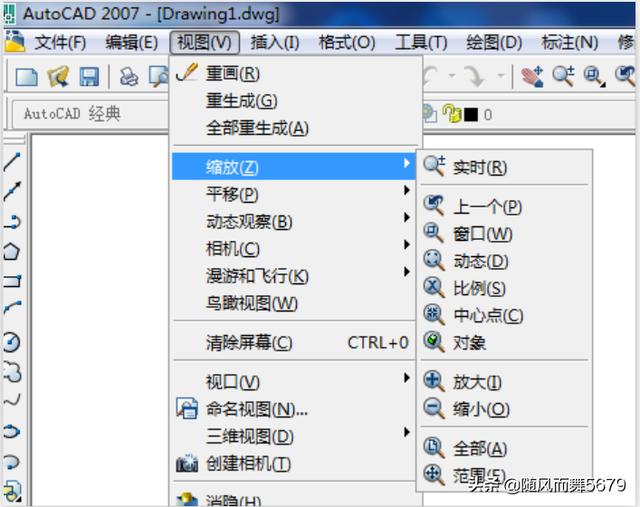Select 清除屏幕(C) clean screen

(x=294, y=342)
